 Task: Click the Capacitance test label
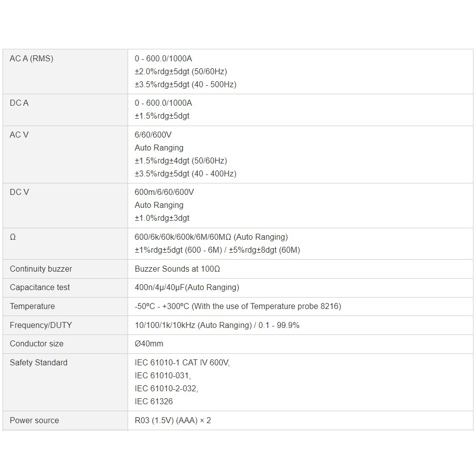point(40,288)
